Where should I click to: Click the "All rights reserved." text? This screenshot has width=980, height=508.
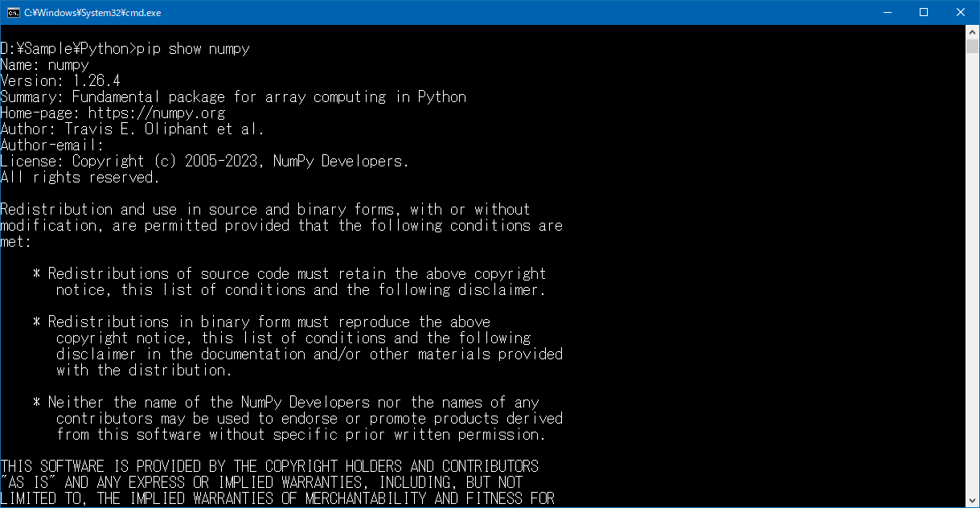[x=80, y=178]
